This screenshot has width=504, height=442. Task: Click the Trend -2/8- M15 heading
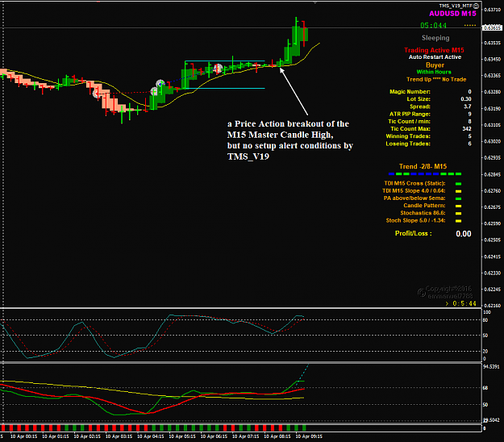coord(423,166)
